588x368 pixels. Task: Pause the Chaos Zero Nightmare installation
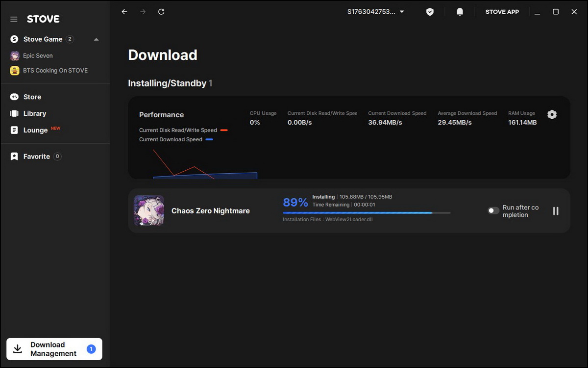click(556, 211)
